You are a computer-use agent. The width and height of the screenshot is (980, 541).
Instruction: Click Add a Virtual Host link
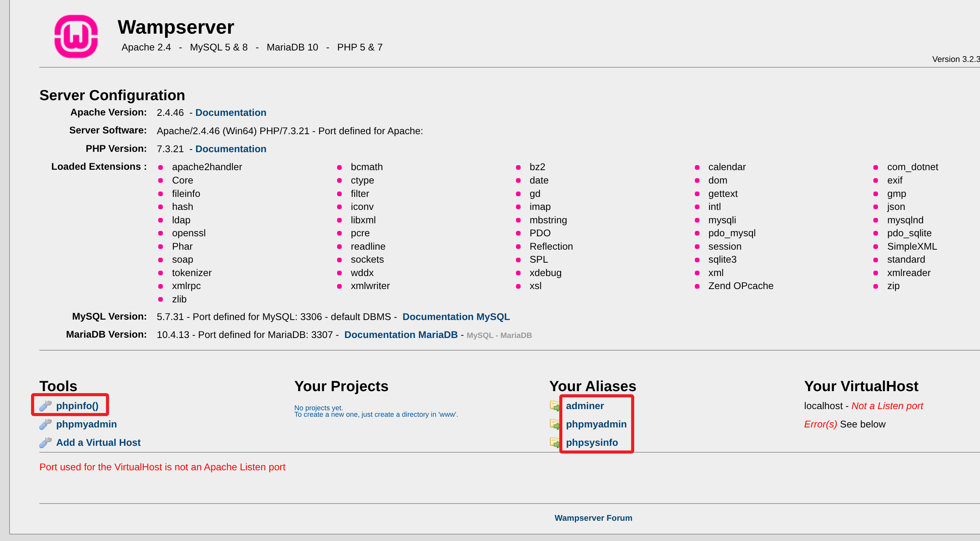point(98,442)
